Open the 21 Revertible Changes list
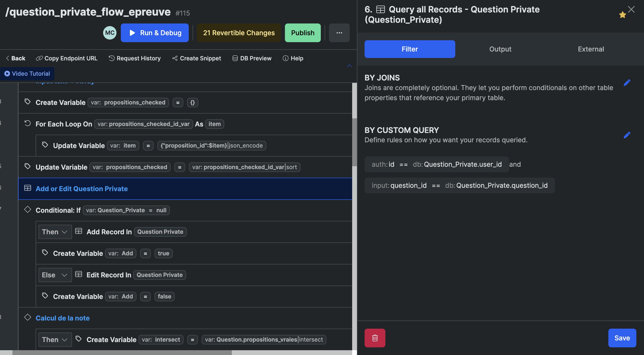 [x=239, y=33]
